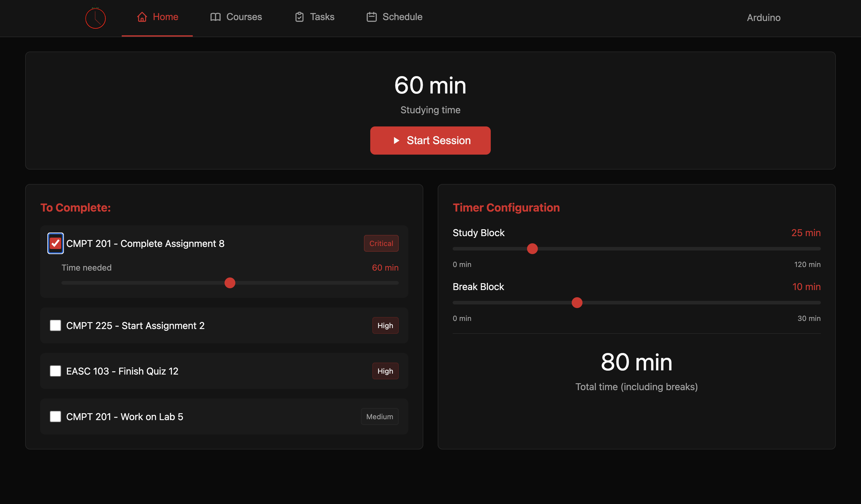Click the Study Block slider handle

[532, 249]
